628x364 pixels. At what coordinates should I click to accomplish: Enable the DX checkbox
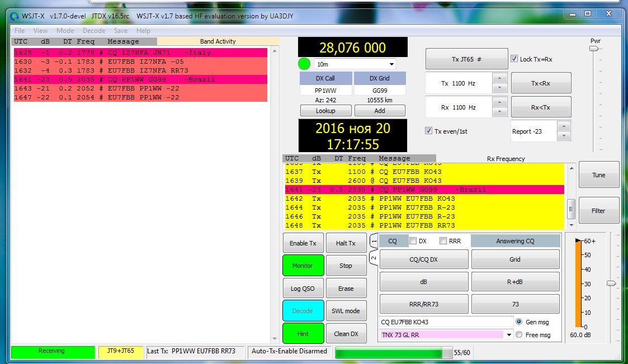(x=413, y=240)
